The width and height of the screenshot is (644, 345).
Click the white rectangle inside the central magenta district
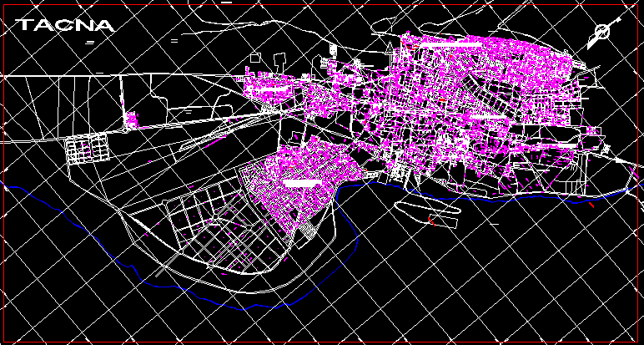300,180
